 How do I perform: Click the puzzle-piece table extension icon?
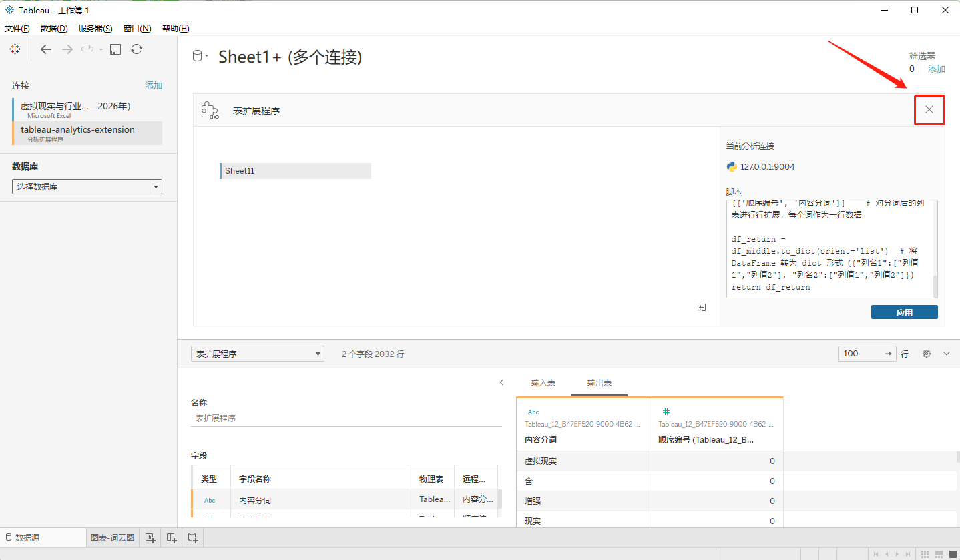211,111
